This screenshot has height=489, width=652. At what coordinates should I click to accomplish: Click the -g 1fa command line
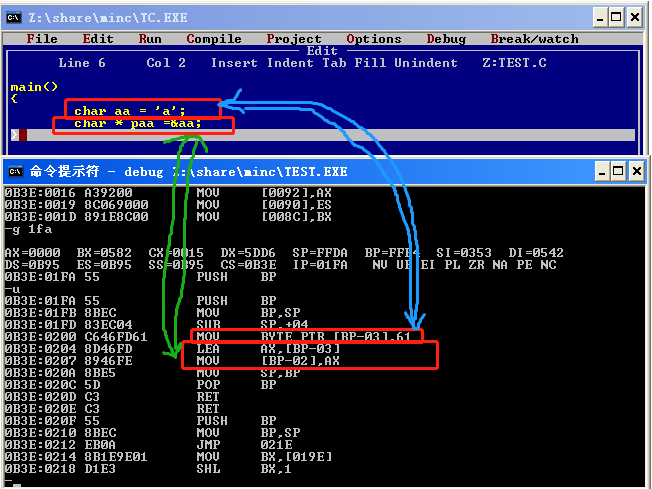28,229
